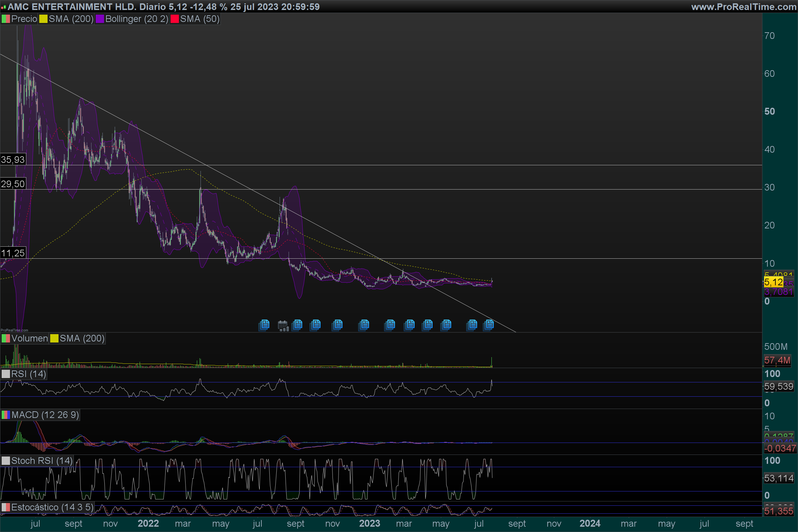The width and height of the screenshot is (798, 532).
Task: Open the rightmost blue news document icon
Action: pyautogui.click(x=488, y=325)
